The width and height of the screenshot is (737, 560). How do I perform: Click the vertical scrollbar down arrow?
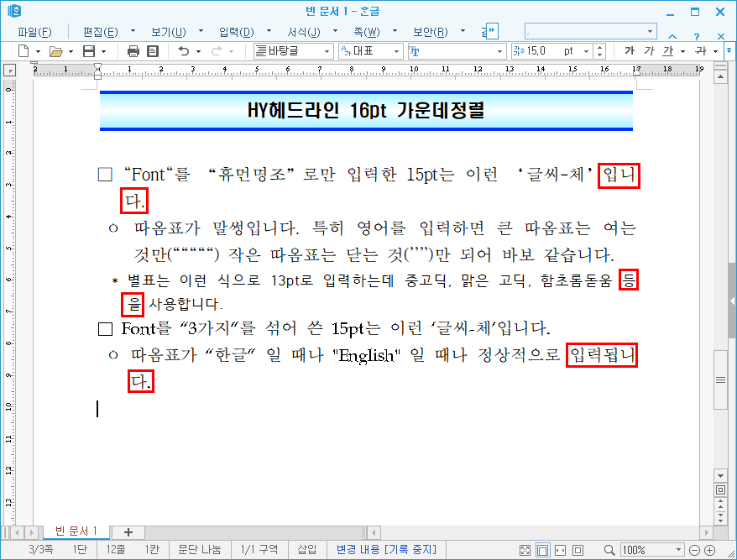[720, 476]
